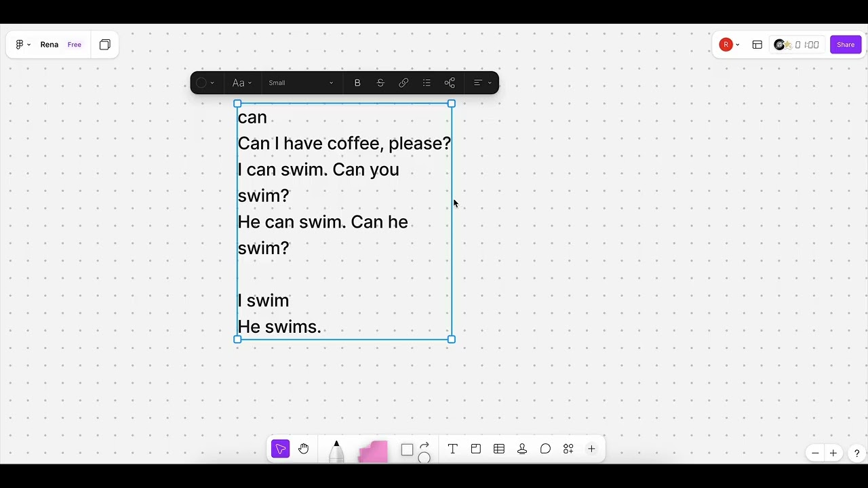Screen dimensions: 868x488
Task: Click the convert to diagram icon
Action: 450,83
